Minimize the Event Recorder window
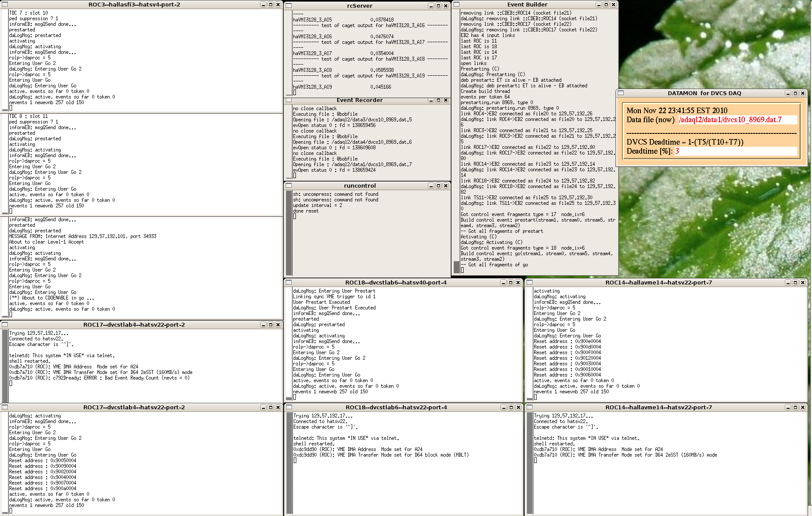812x516 pixels. click(x=431, y=100)
